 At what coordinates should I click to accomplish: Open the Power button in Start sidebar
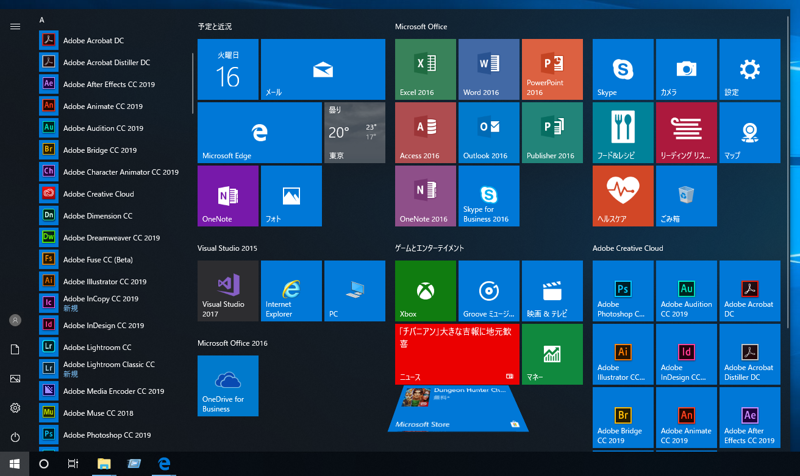pos(15,437)
